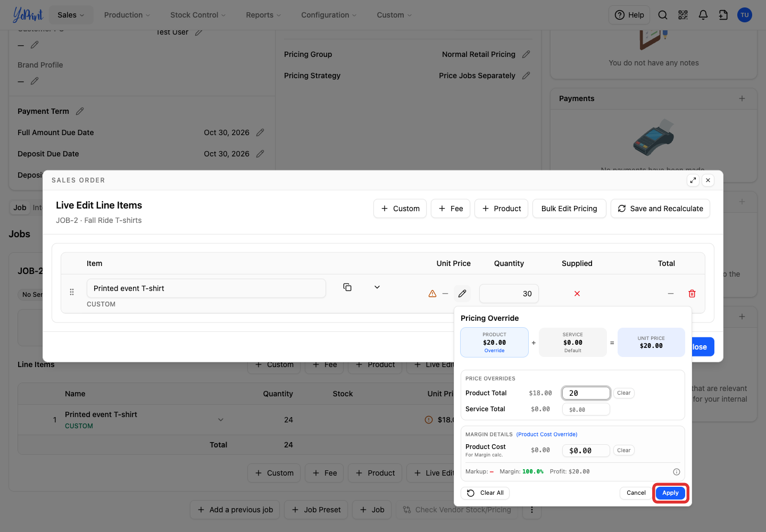Add a payment with plus icon
This screenshot has height=532, width=766.
click(x=742, y=98)
